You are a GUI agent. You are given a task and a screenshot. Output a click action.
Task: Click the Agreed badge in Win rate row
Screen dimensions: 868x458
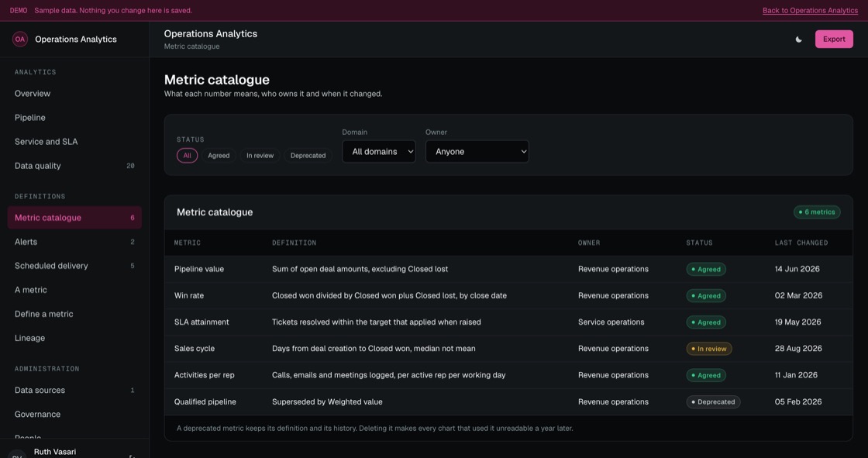[706, 296]
